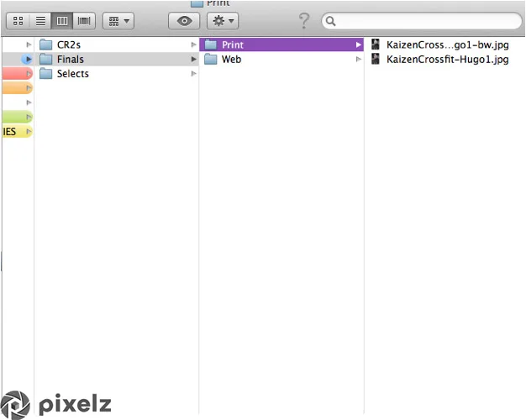Screen dimensions: 526x420
Task: Select the Selects folder
Action: (x=116, y=73)
